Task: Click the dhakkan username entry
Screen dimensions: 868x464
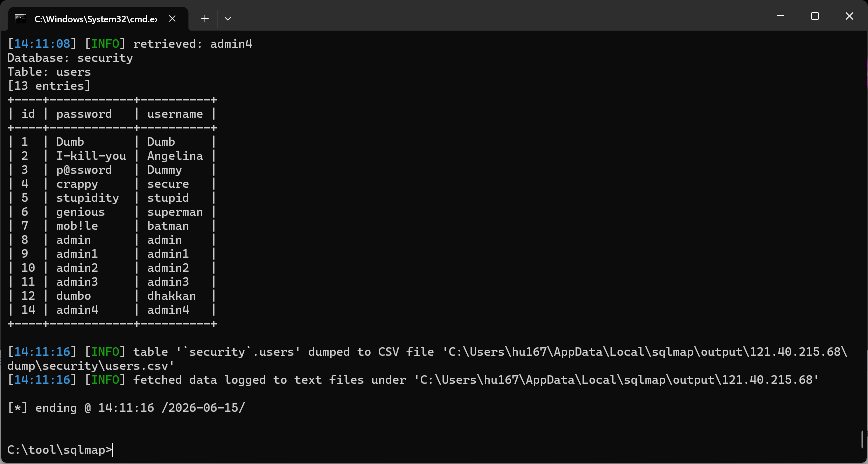Action: coord(172,296)
